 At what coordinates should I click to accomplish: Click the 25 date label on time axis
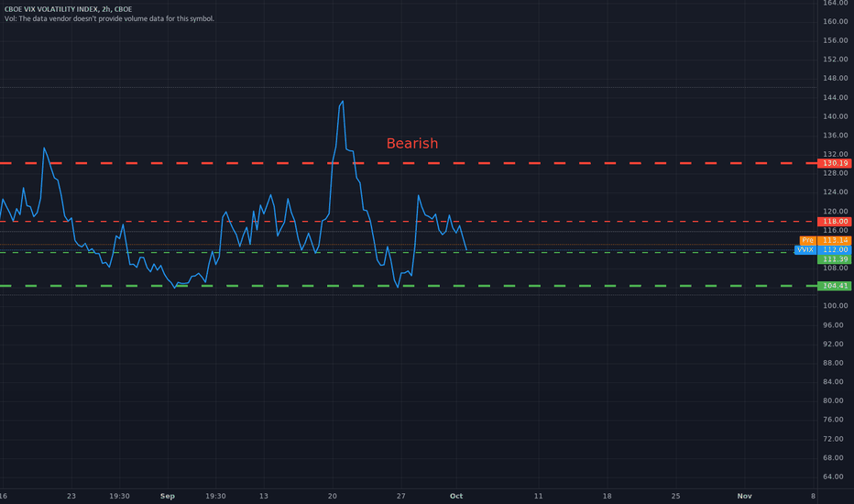[x=675, y=496]
